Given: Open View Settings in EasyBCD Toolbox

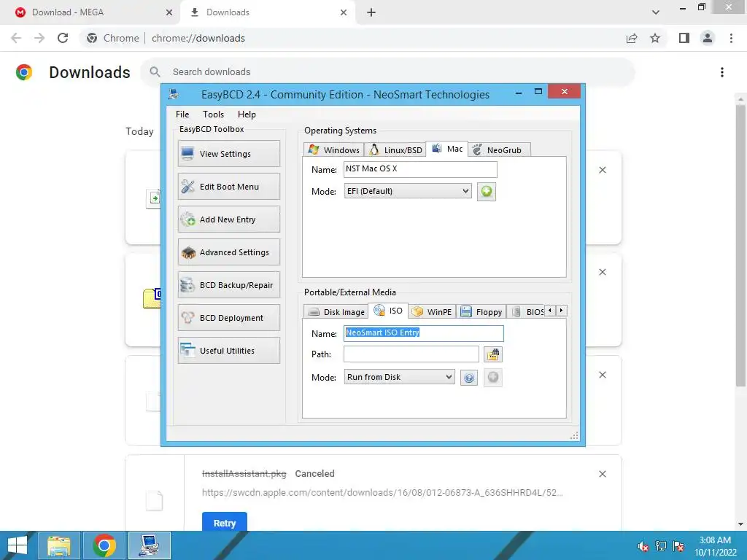Looking at the screenshot, I should [x=228, y=153].
